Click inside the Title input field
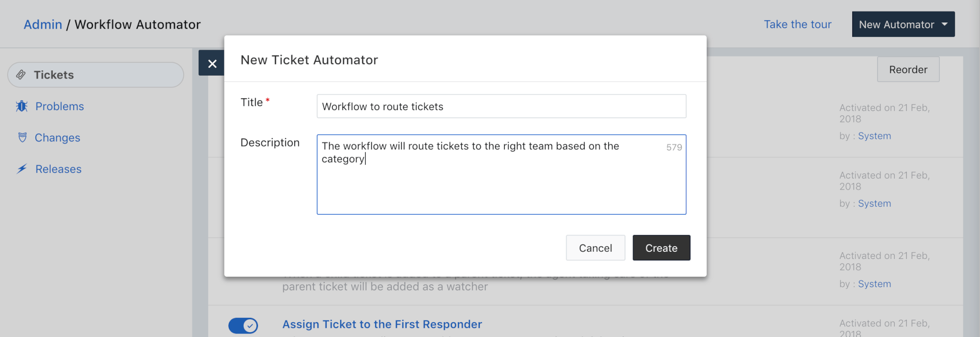The image size is (980, 337). pos(501,106)
